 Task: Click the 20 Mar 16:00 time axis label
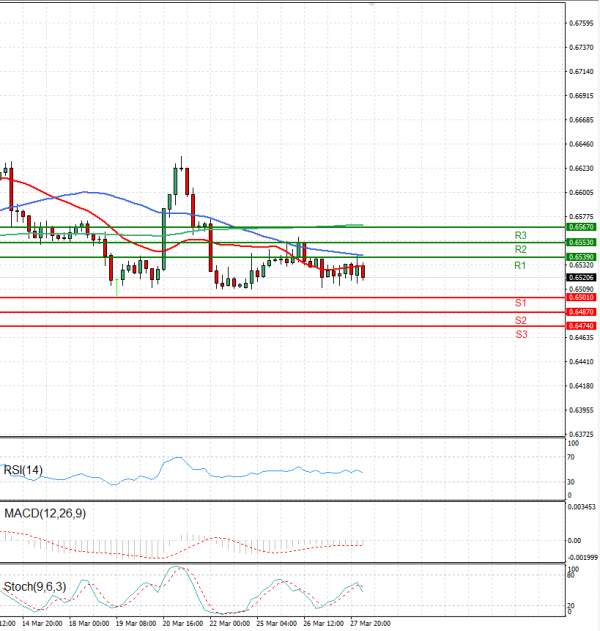point(182,623)
